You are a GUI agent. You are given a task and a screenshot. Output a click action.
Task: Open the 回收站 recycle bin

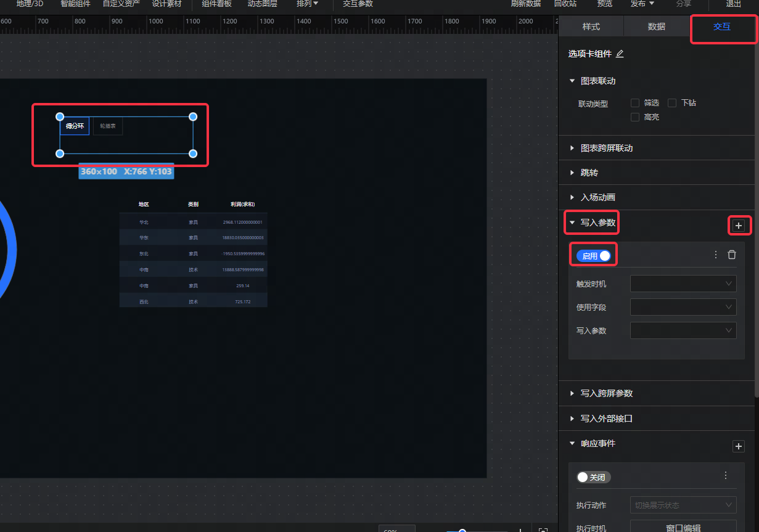[x=565, y=4]
